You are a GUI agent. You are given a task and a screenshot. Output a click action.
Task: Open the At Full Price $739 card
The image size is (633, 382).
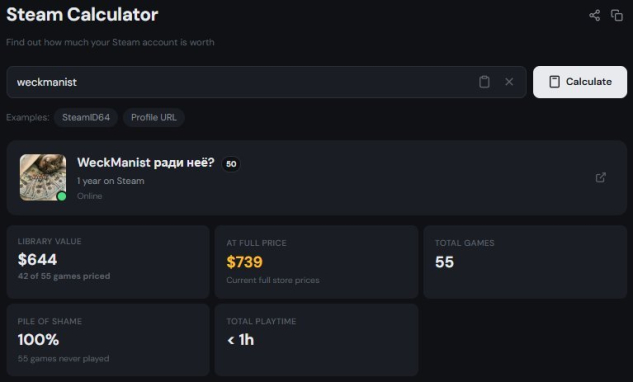pyautogui.click(x=316, y=262)
